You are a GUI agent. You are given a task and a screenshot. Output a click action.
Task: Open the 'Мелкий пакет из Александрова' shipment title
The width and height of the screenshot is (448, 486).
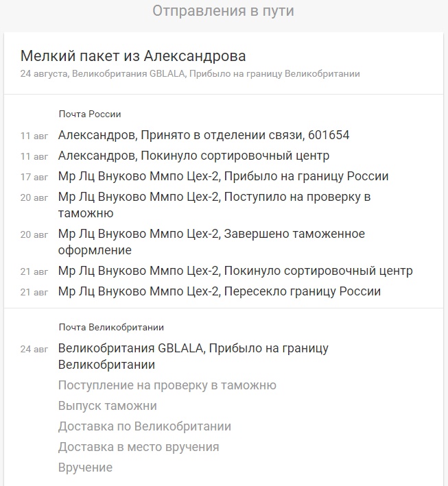click(x=133, y=56)
